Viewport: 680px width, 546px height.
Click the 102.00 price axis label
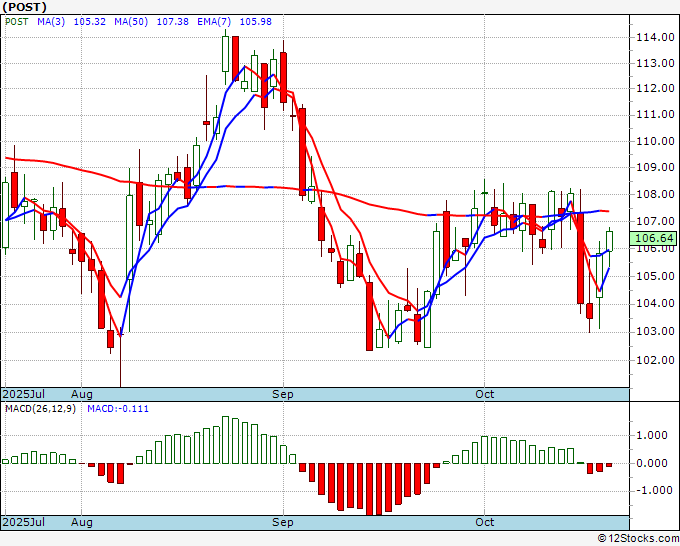655,360
